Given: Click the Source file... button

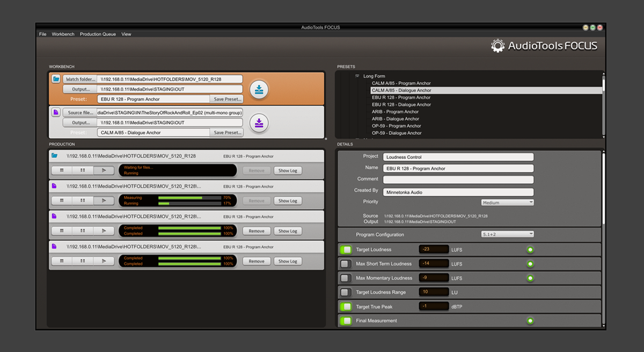Looking at the screenshot, I should (80, 112).
